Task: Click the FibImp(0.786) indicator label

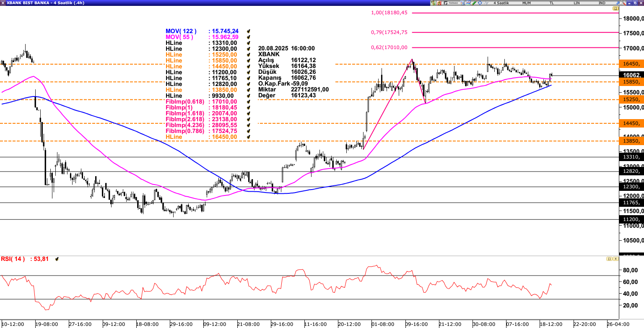Action: [185, 131]
